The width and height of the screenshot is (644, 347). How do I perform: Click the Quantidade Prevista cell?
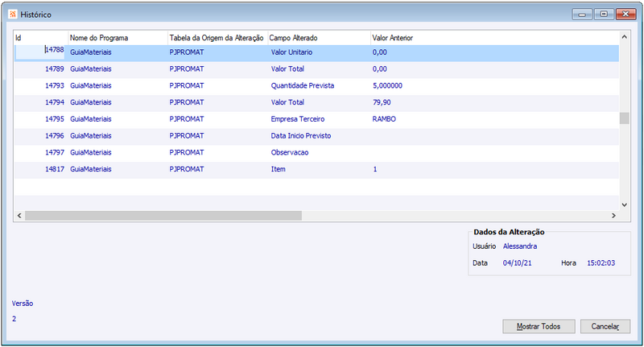click(x=303, y=86)
